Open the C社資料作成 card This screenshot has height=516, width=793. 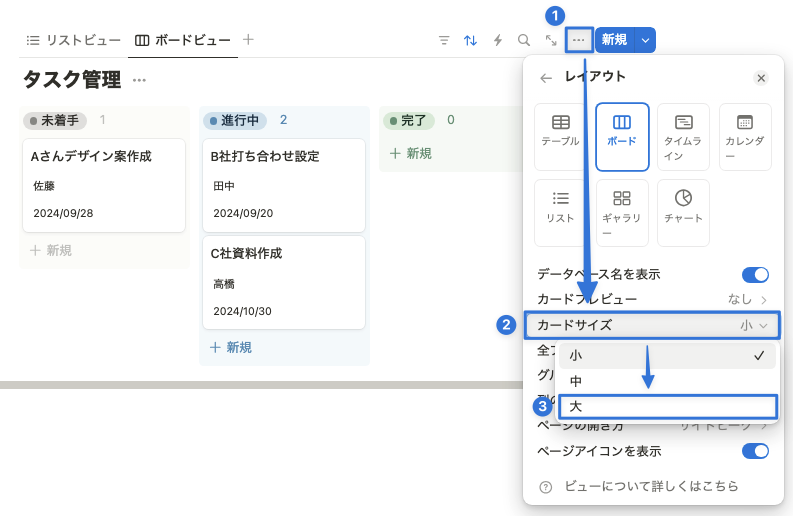[x=284, y=282]
